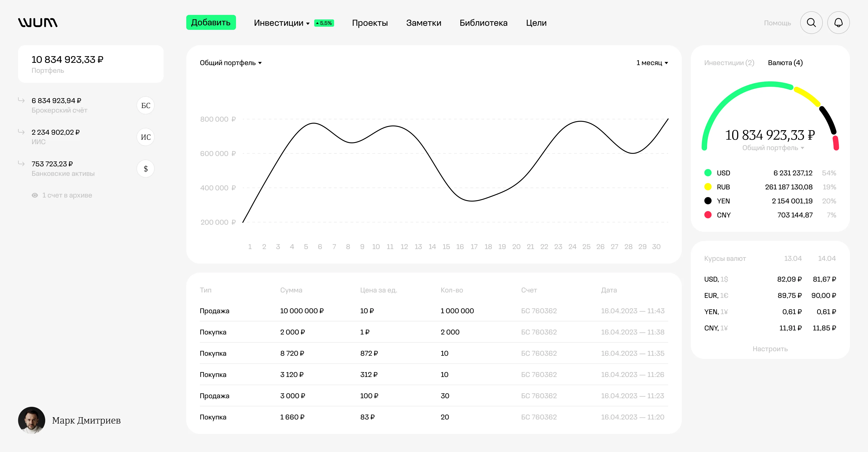Click the EUR, 1€ rate row
868x452 pixels.
coord(770,295)
